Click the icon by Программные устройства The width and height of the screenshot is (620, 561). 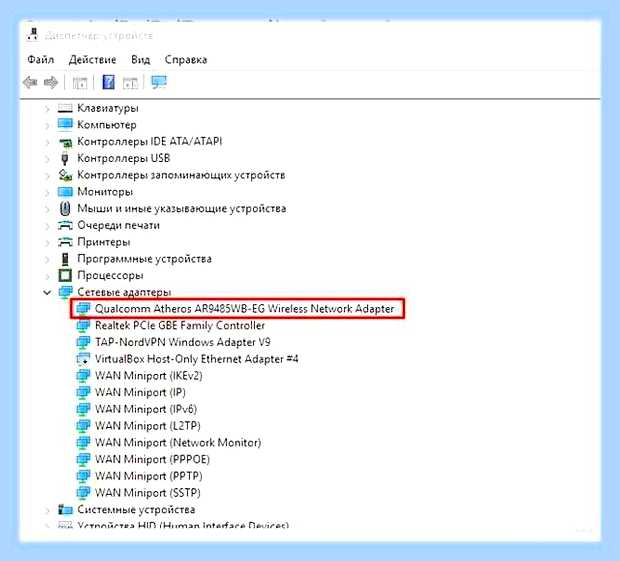[65, 259]
